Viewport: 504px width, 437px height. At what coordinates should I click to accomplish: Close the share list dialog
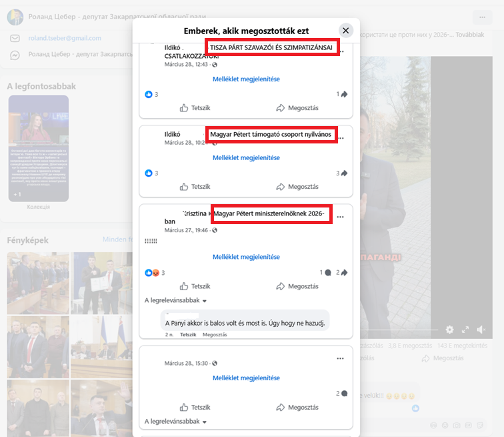(345, 30)
